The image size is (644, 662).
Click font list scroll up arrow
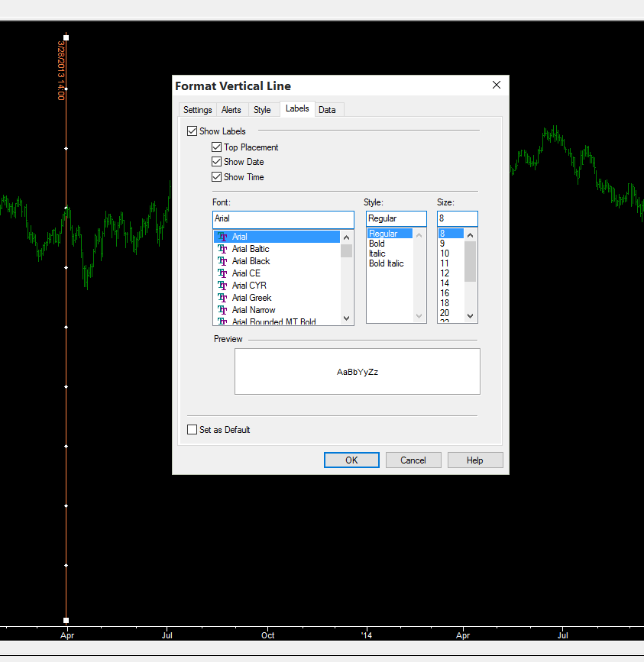pyautogui.click(x=347, y=237)
